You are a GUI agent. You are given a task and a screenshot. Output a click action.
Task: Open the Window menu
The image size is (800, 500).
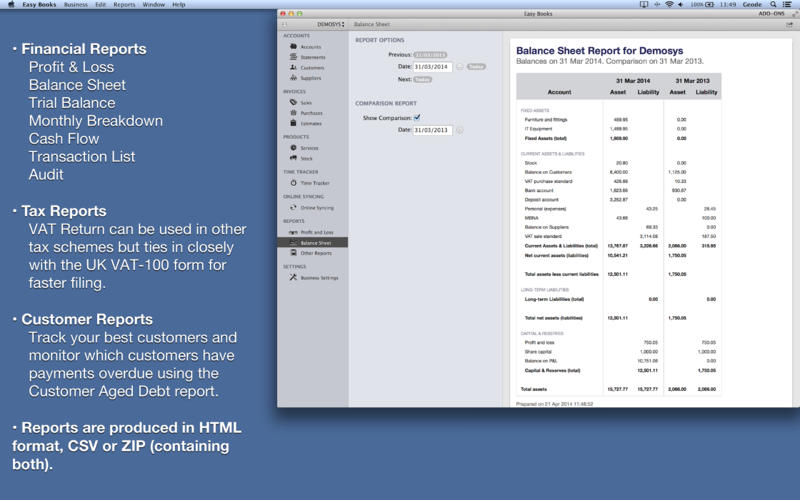click(154, 4)
